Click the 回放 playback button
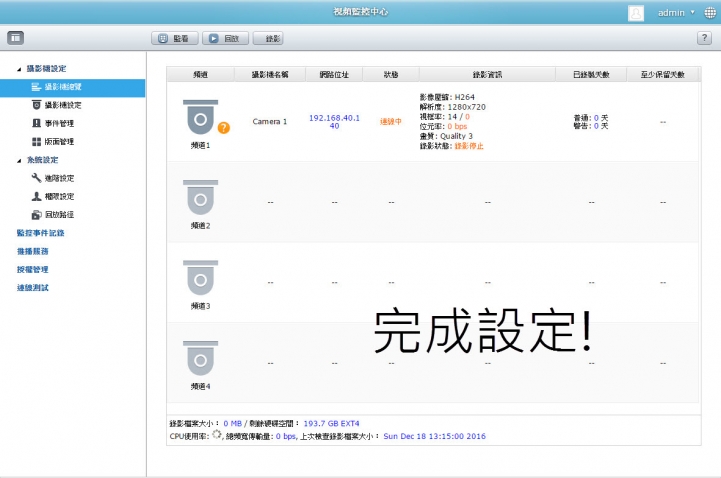 point(225,38)
